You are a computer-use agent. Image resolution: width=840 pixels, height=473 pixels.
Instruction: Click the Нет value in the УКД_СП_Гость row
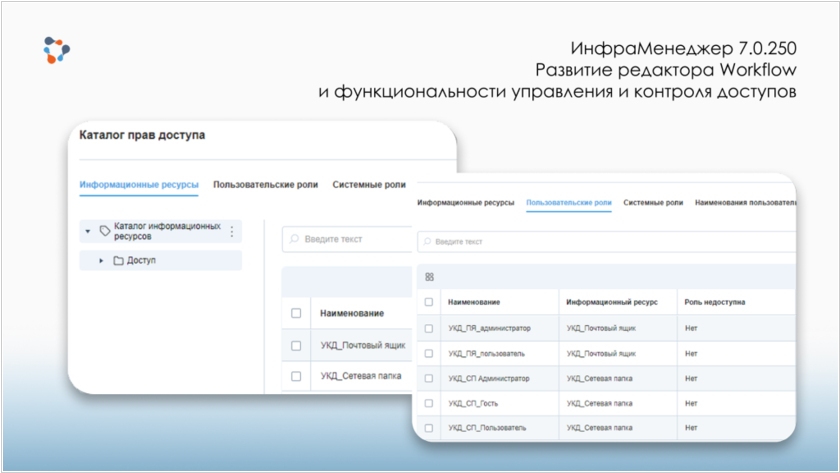click(x=691, y=403)
